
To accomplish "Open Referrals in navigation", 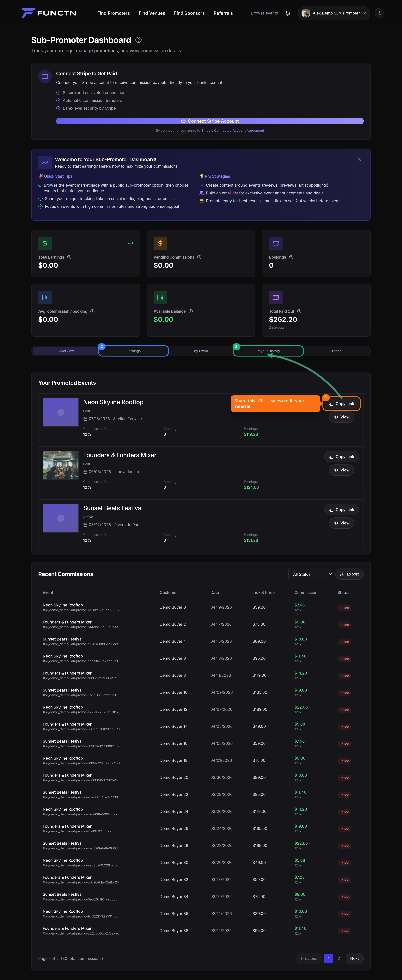I will 223,13.
